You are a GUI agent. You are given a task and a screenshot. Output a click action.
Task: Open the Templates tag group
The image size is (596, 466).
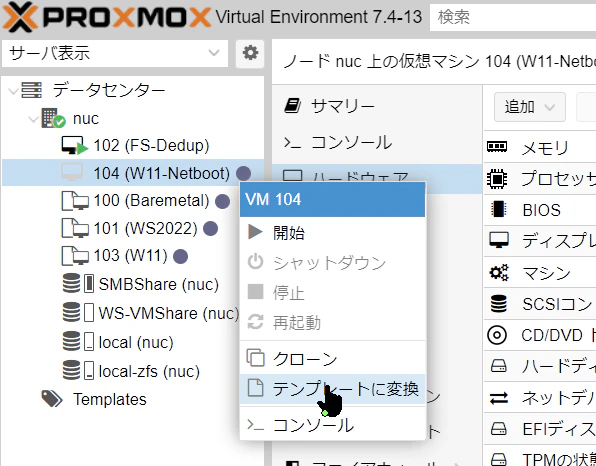coord(109,399)
